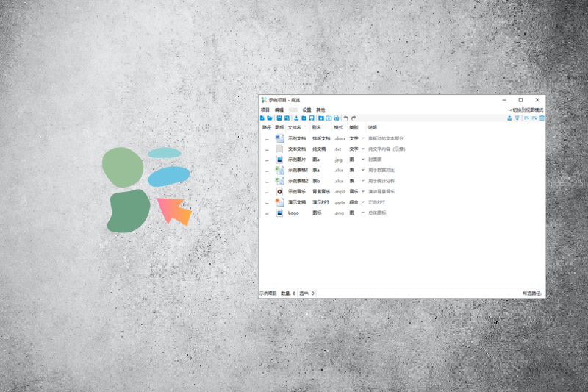Click 数量: 8 in the status bar
The image size is (588, 392).
(x=288, y=293)
